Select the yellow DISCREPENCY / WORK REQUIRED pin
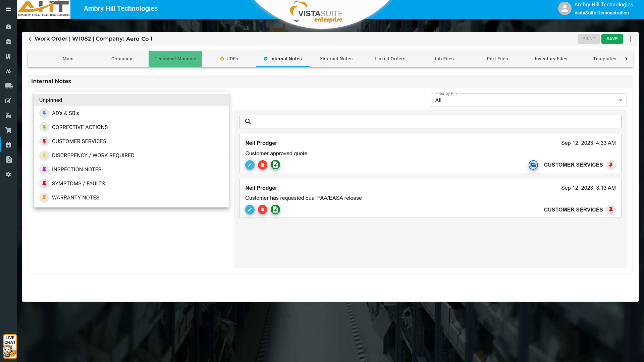 [44, 156]
